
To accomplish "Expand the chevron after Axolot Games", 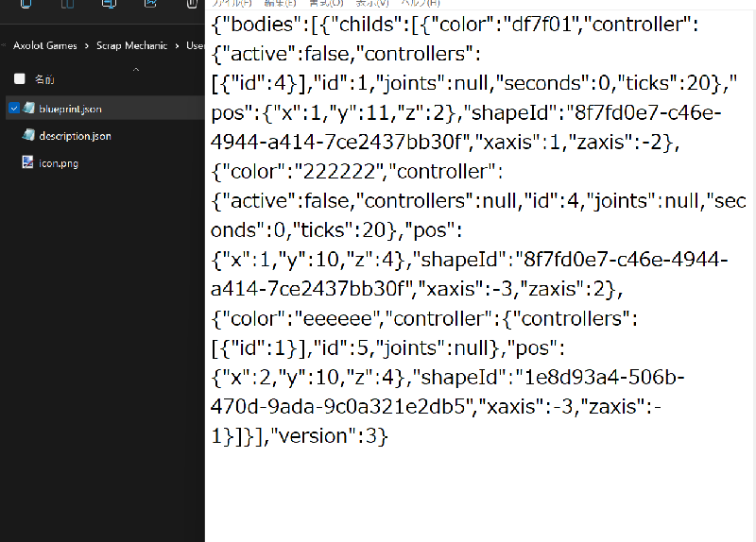I will [87, 45].
